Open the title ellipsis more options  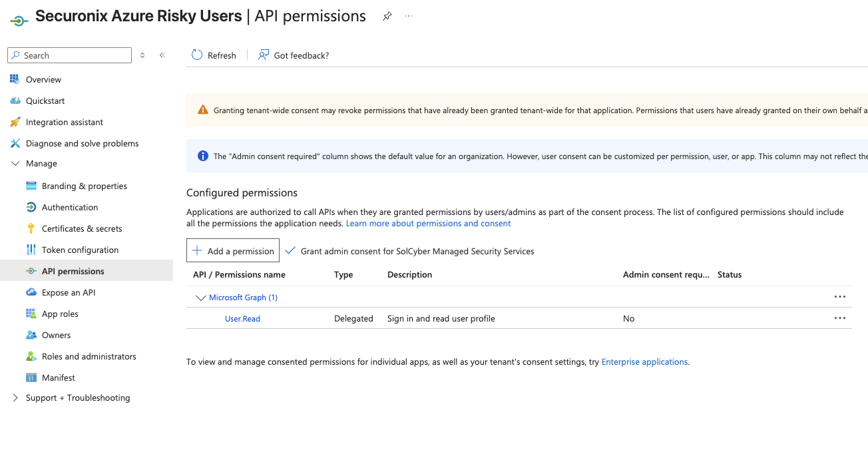coord(409,17)
